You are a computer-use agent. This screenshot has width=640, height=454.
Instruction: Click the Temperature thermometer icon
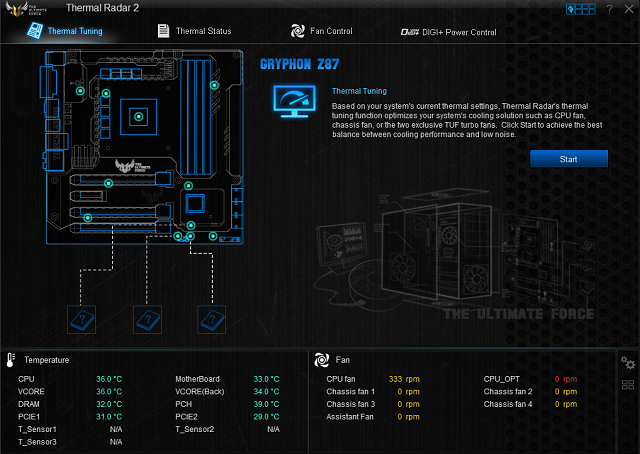click(x=11, y=359)
